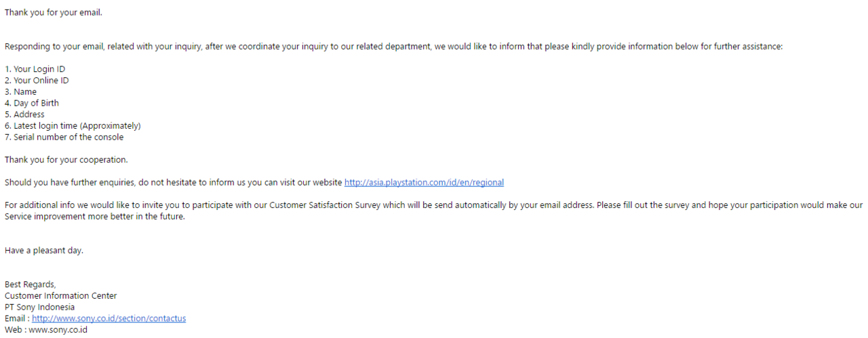868x338 pixels.
Task: Click the "Customer Satisfaction Survey" paragraph
Action: click(434, 205)
